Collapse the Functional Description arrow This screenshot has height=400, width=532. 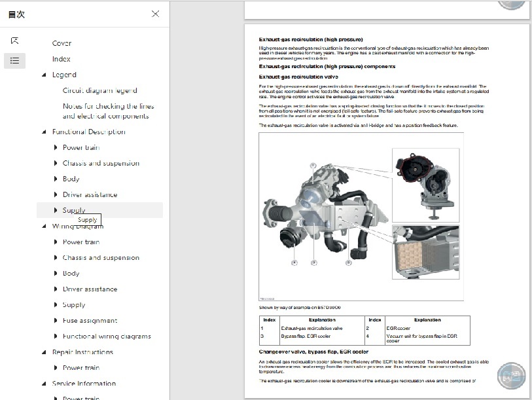click(x=44, y=132)
